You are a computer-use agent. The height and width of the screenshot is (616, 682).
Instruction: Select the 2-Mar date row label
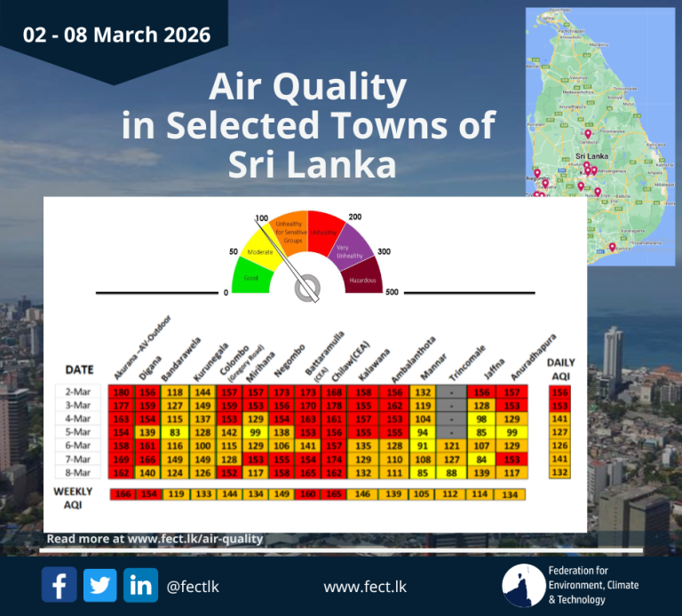pyautogui.click(x=79, y=391)
